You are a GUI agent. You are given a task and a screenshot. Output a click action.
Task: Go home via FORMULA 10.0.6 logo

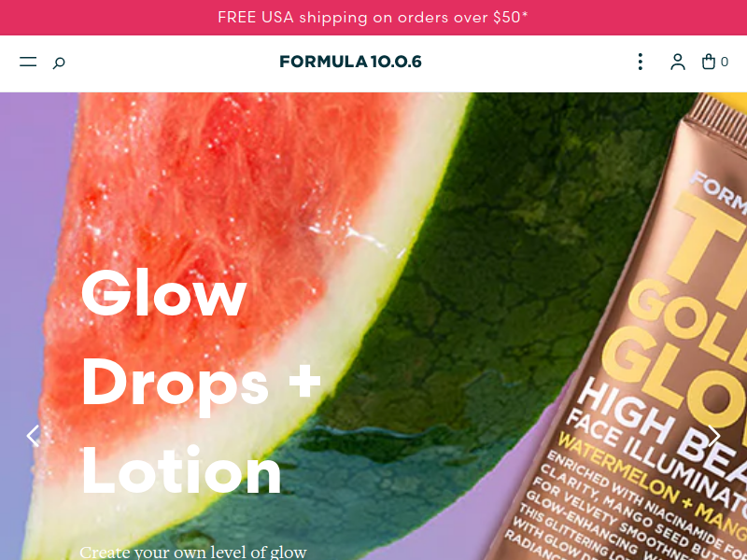pos(350,62)
